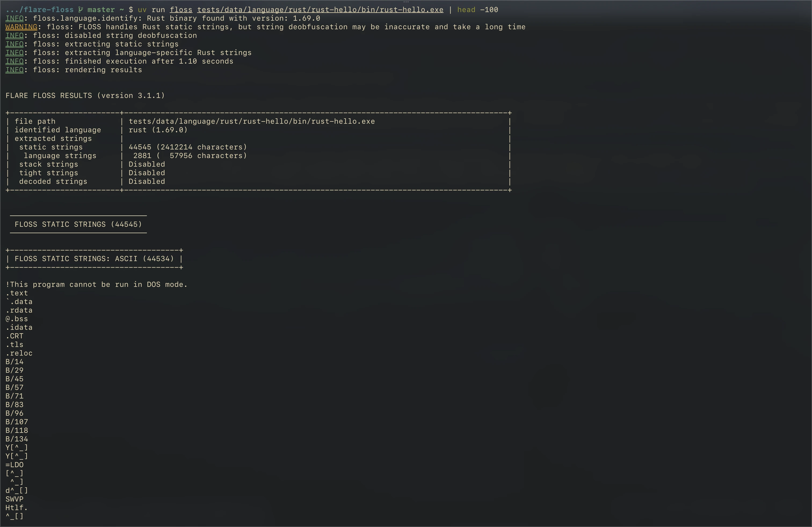Click the 'B/134' string line
Screen dimensions: 812x527
tap(17, 439)
